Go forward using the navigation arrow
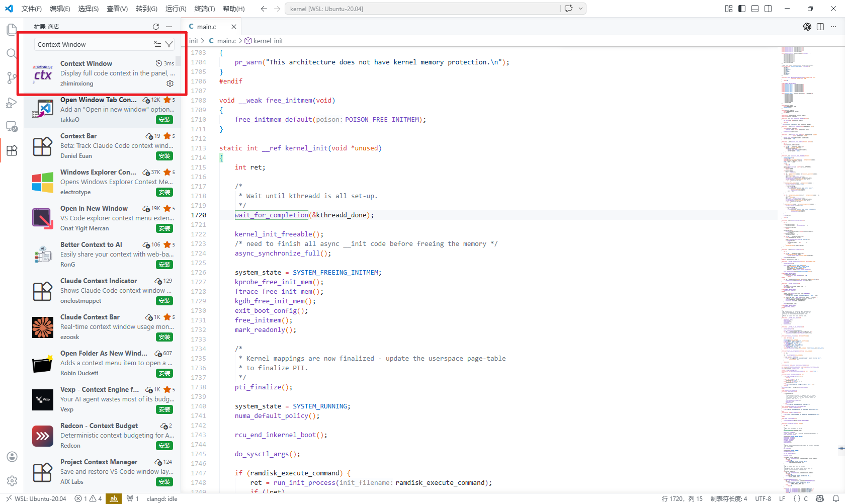This screenshot has height=504, width=845. pyautogui.click(x=277, y=9)
